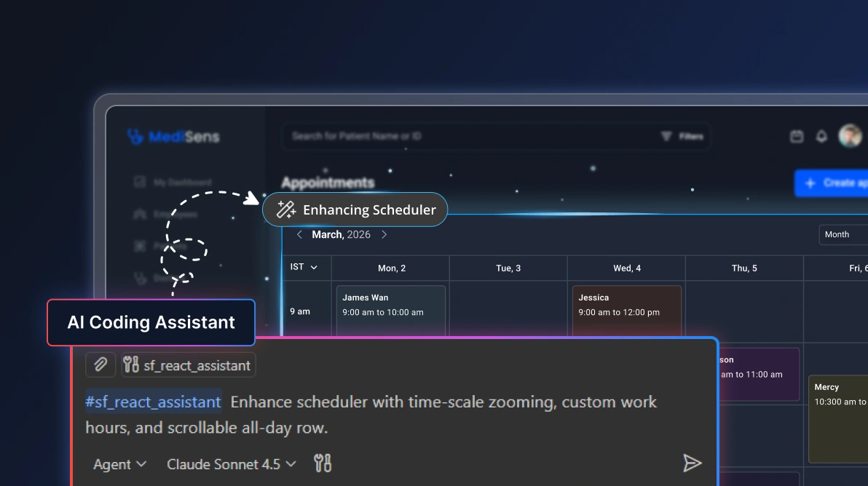Open the IST timezone dropdown

point(304,267)
